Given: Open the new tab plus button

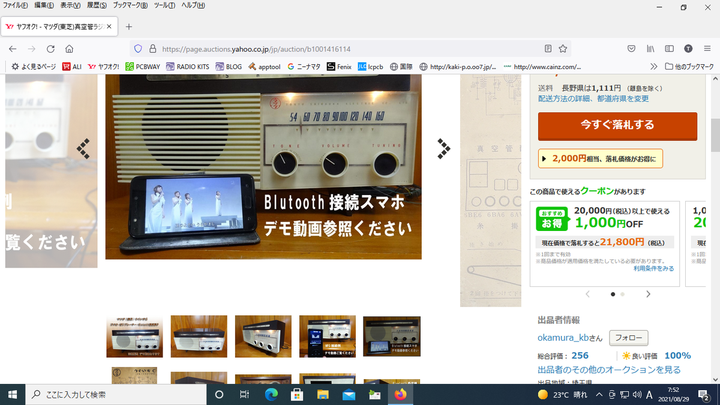Looking at the screenshot, I should tap(128, 26).
